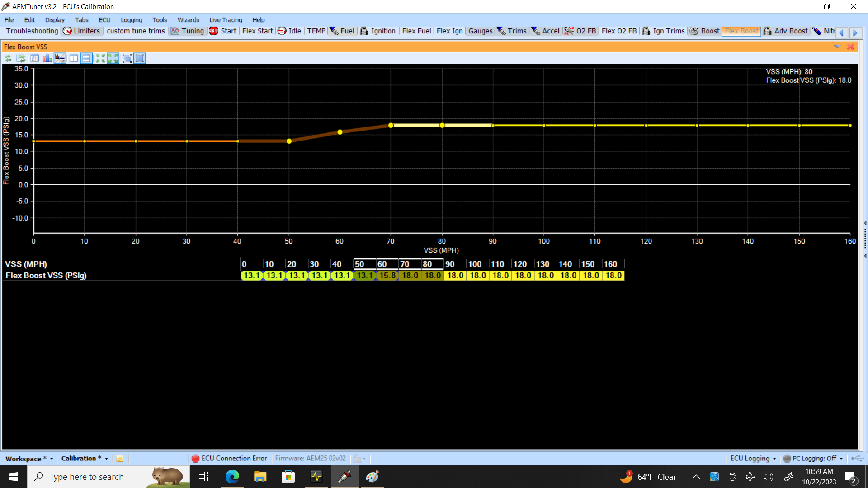Open the Wizards menu

coord(188,20)
